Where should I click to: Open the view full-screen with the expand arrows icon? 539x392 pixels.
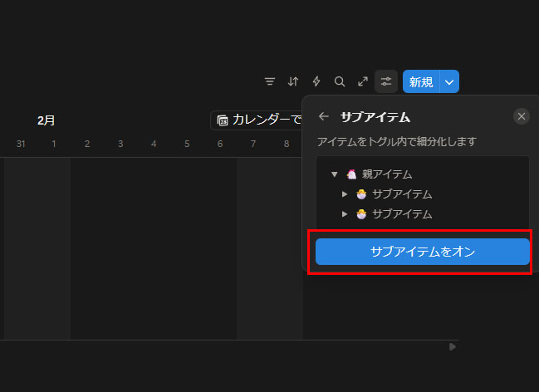363,81
